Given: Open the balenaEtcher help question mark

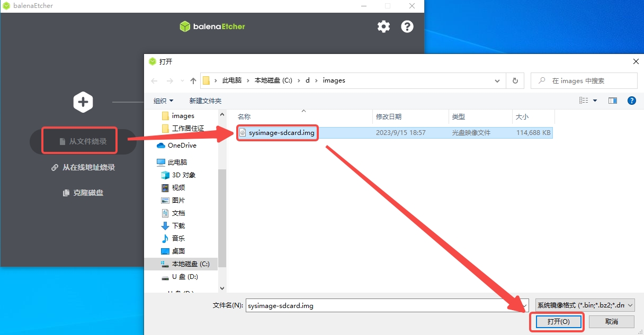Looking at the screenshot, I should [x=407, y=26].
